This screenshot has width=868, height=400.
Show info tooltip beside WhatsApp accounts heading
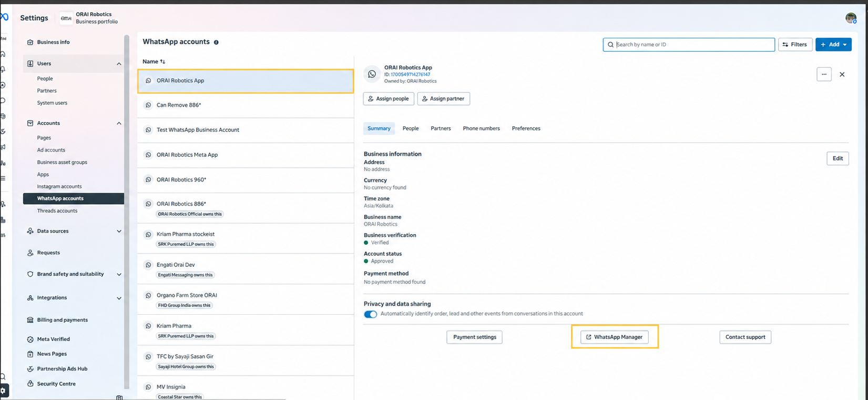tap(216, 42)
